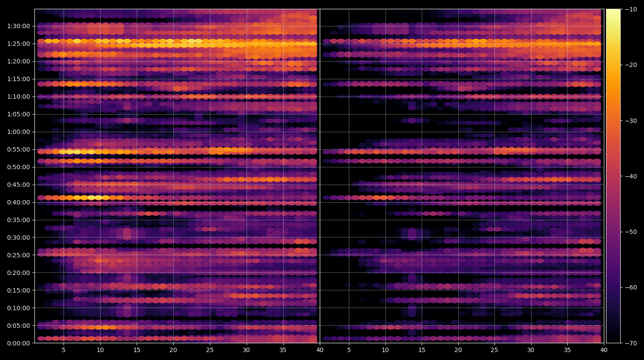
Task: Click the −60 colorbar tick label
Action: coord(631,287)
